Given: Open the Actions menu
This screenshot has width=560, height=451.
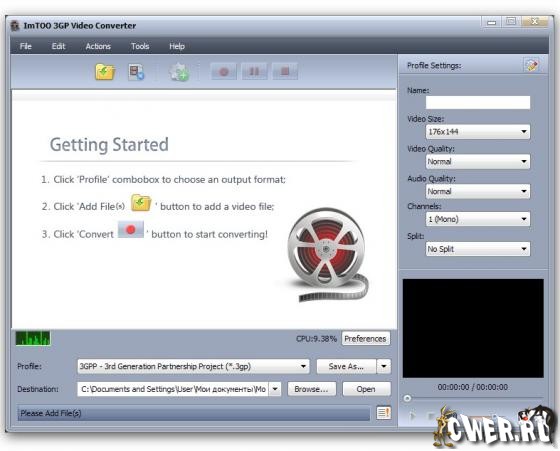Looking at the screenshot, I should 98,46.
